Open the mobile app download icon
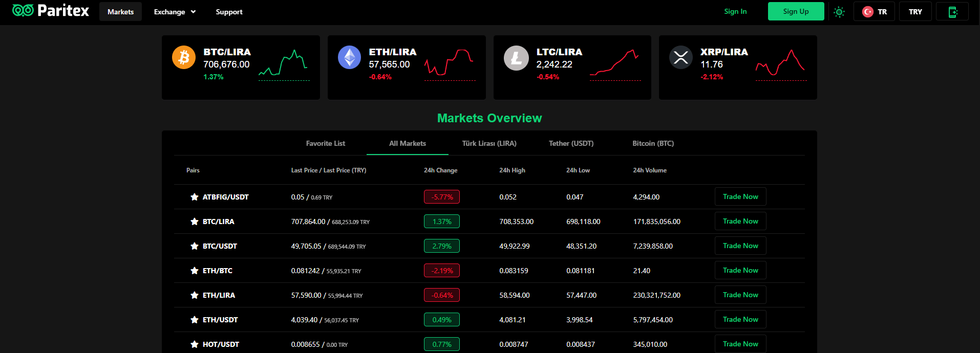The height and width of the screenshot is (353, 980). point(952,12)
